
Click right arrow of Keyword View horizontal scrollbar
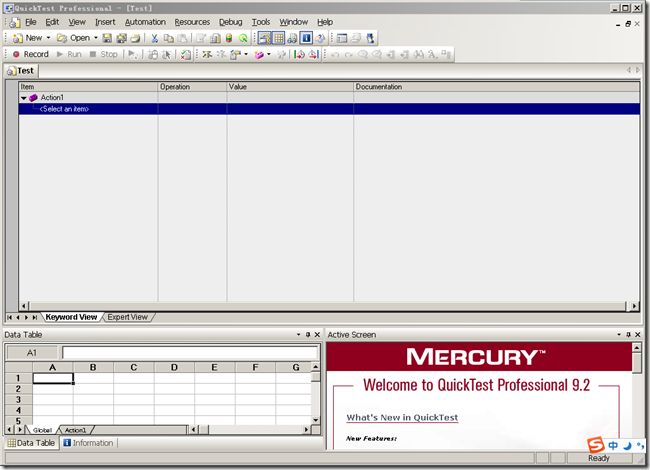(634, 306)
